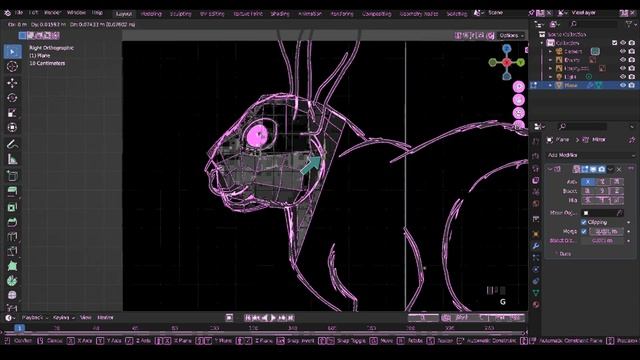The height and width of the screenshot is (360, 640).
Task: Open the timeline Playback menu
Action: (34, 318)
